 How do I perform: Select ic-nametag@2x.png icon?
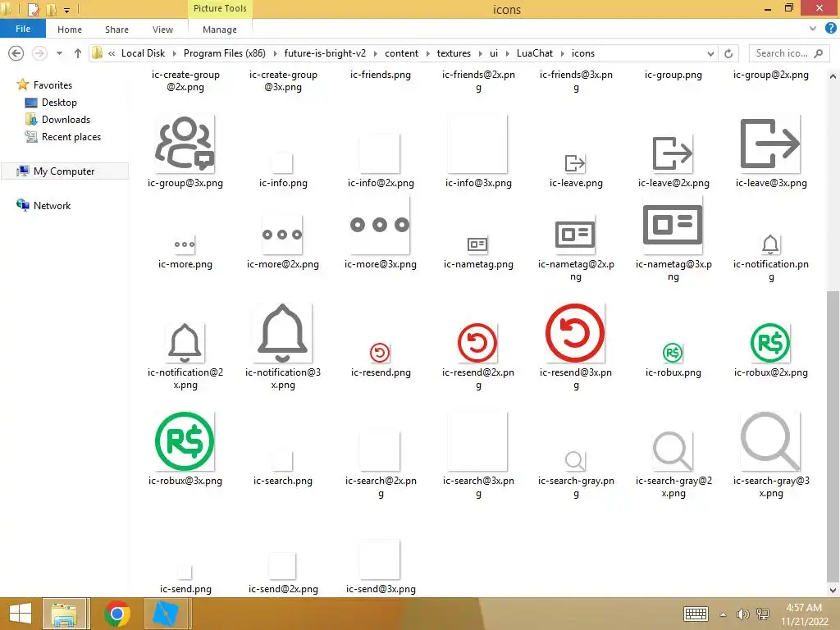[575, 235]
